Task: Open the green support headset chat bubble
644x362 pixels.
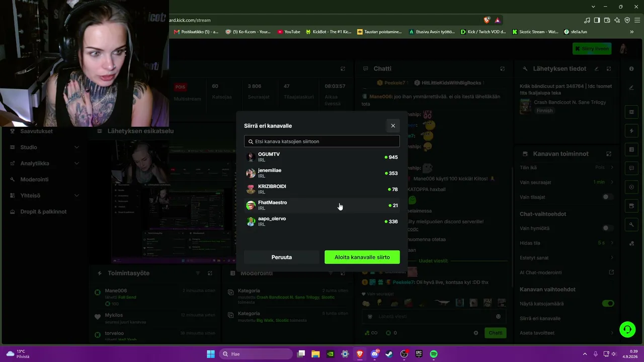Action: (627, 330)
